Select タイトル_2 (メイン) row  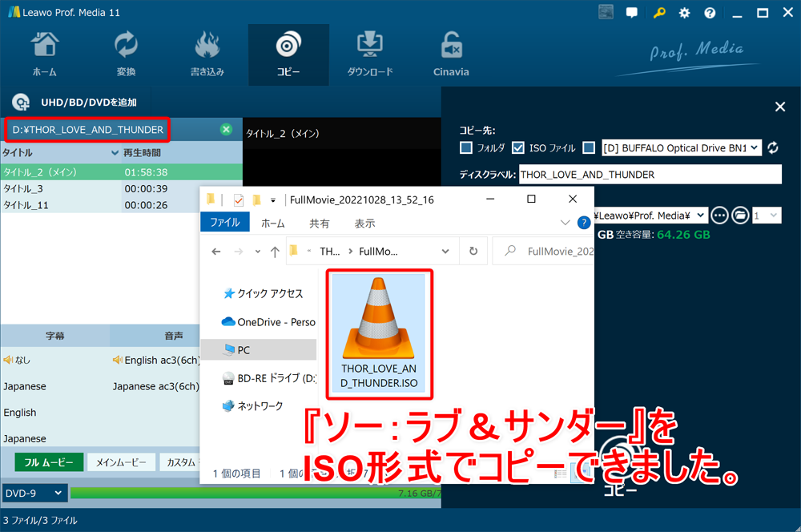[121, 172]
